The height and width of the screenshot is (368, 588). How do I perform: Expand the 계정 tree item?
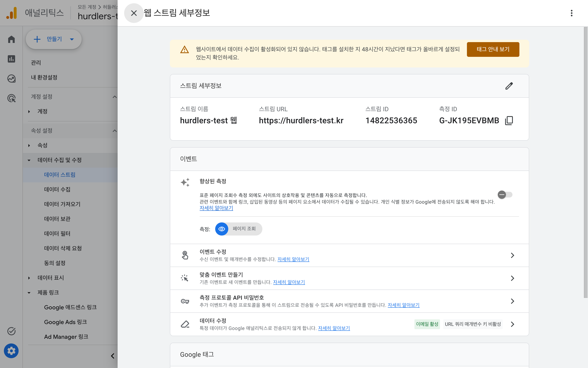(x=29, y=111)
